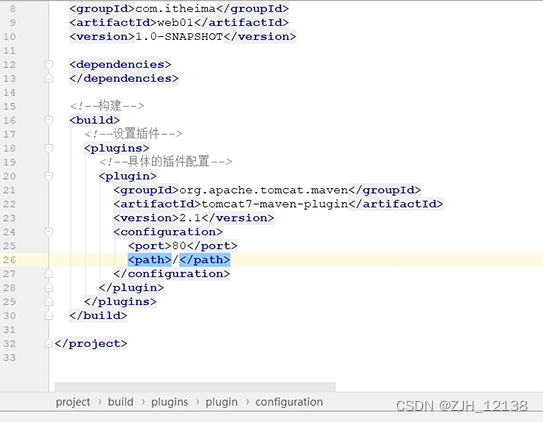
Task: Toggle fold at closing plugin line 28
Action: [49, 288]
